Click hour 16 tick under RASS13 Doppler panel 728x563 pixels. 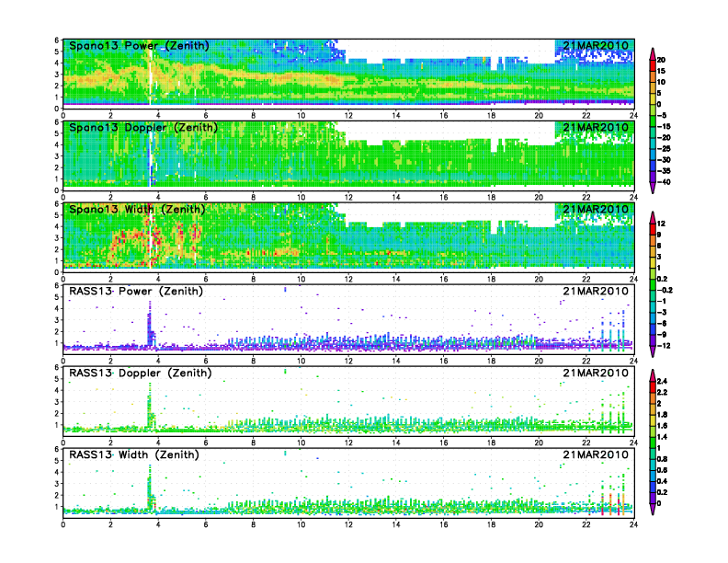443,442
